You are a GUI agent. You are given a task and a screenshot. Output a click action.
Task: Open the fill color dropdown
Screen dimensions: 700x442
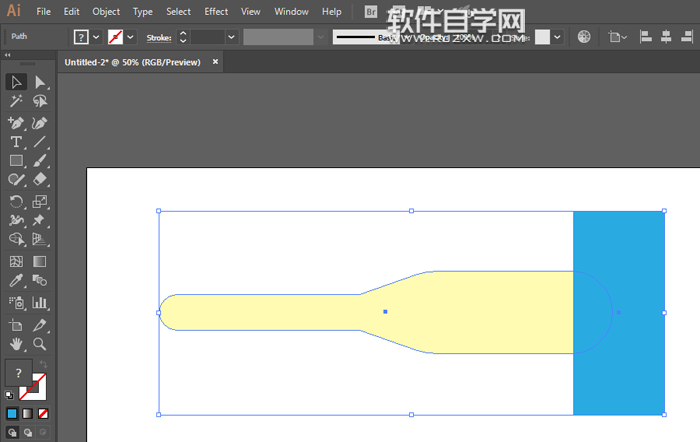click(x=97, y=37)
